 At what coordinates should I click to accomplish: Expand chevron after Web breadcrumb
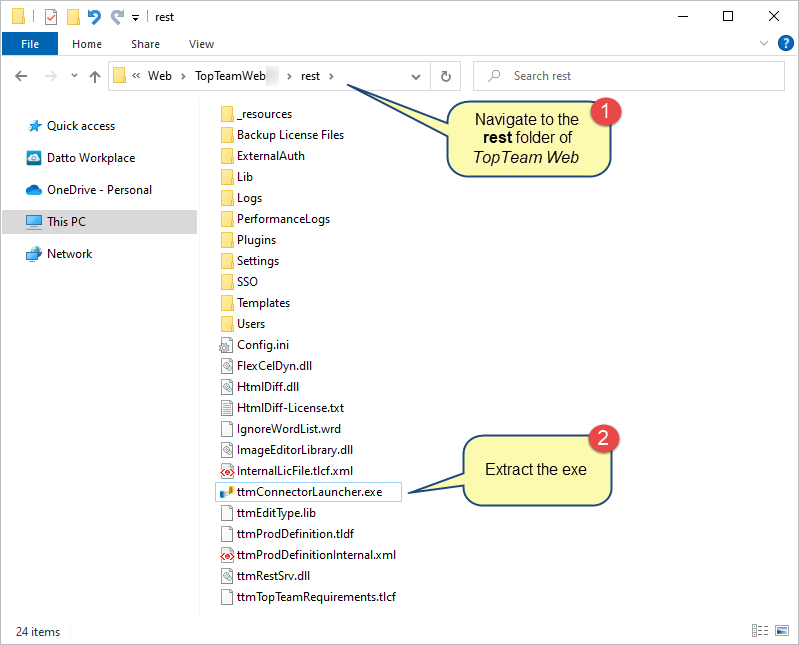(183, 76)
